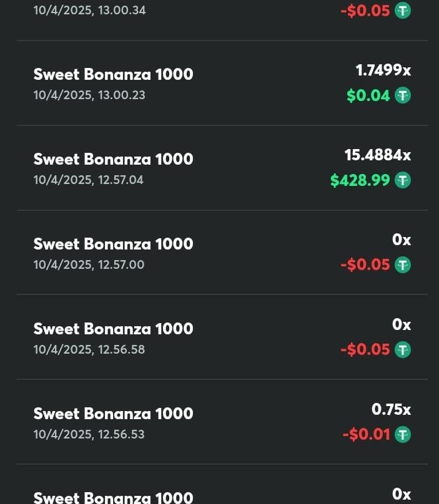Select the bottom partially visible Sweet Bonanza 1000 title
439x504 pixels.
[113, 498]
